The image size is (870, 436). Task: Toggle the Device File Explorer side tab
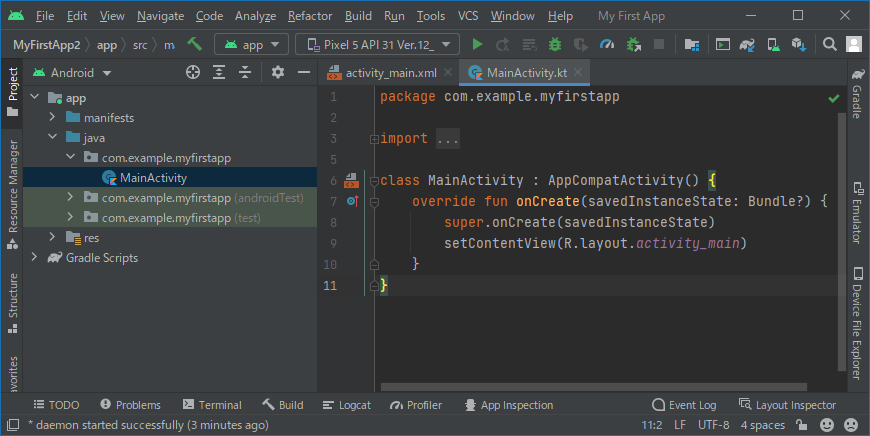(x=858, y=323)
